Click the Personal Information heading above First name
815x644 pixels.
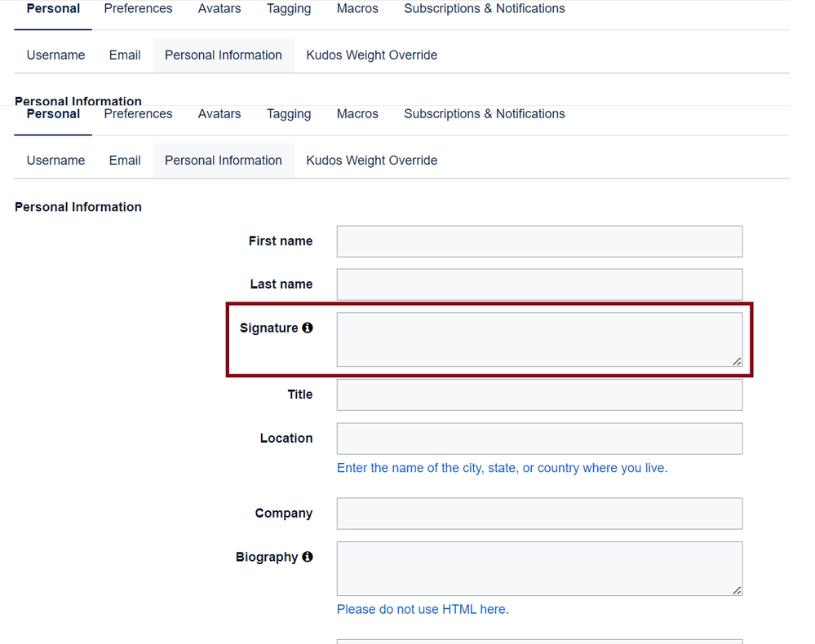tap(78, 207)
